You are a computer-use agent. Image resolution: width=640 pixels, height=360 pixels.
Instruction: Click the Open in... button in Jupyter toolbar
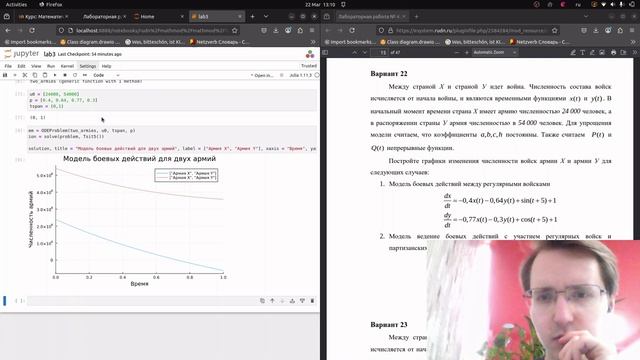click(262, 76)
